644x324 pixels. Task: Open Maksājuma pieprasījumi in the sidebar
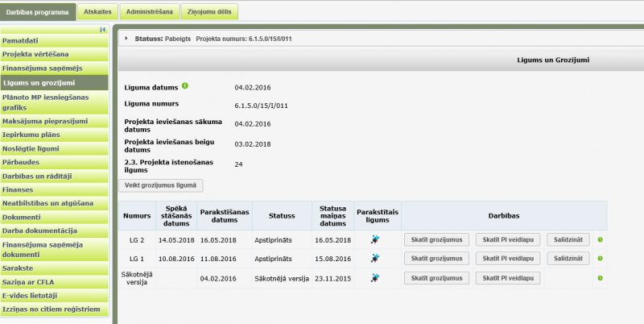pyautogui.click(x=45, y=121)
